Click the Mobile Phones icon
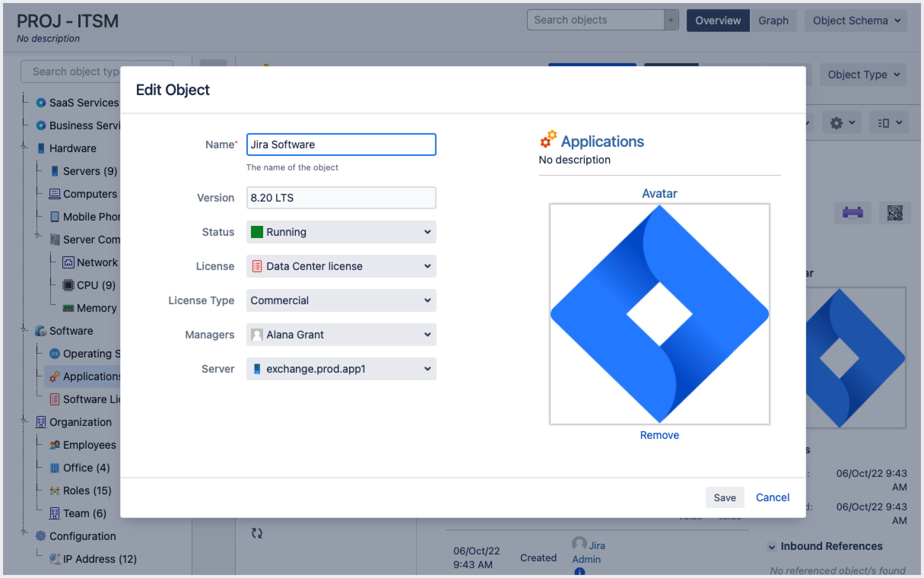Screen dimensions: 924x578 coord(55,217)
